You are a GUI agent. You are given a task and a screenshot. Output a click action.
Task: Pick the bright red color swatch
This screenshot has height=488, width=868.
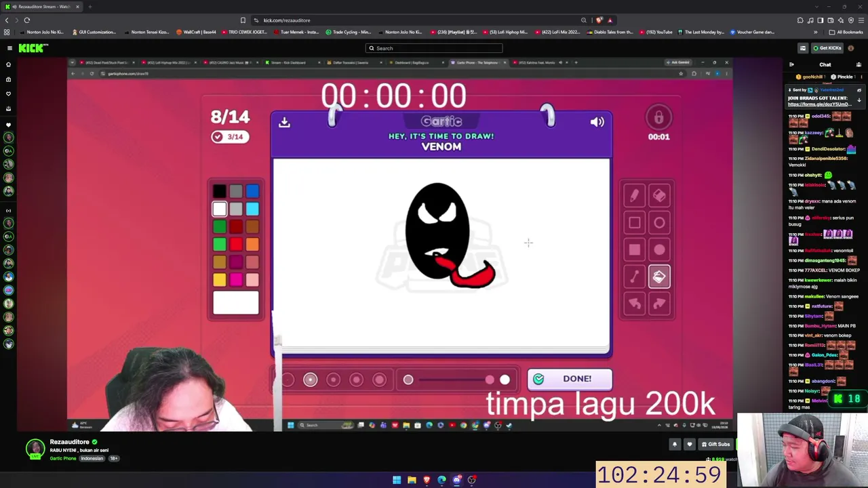[235, 245]
